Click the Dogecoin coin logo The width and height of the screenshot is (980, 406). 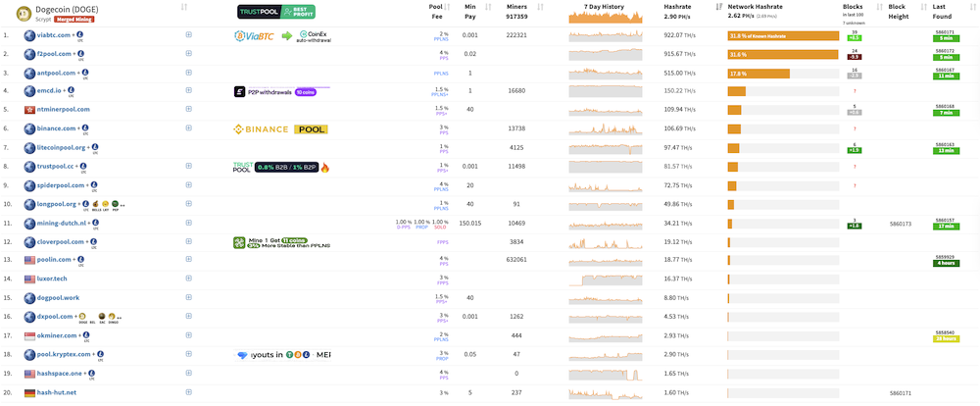[24, 12]
